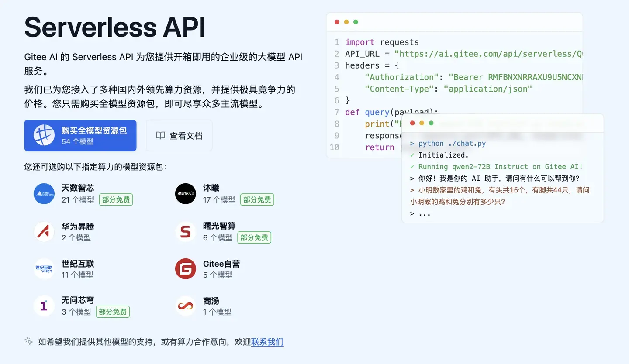Click the 无问芯穹 logo icon
629x364 pixels.
[44, 306]
